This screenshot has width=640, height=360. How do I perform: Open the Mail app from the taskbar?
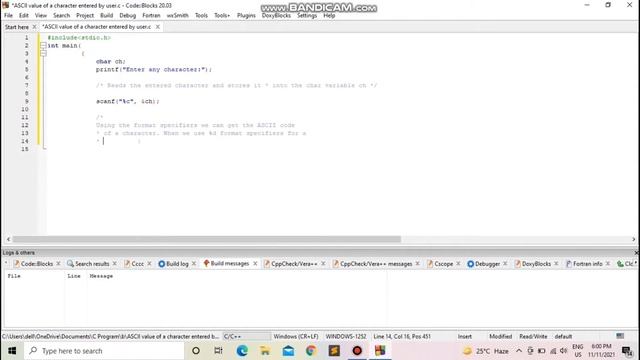(x=288, y=351)
